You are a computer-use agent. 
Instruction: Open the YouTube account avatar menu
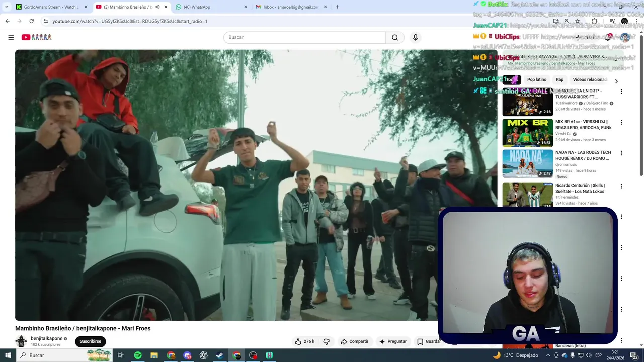pos(625,37)
